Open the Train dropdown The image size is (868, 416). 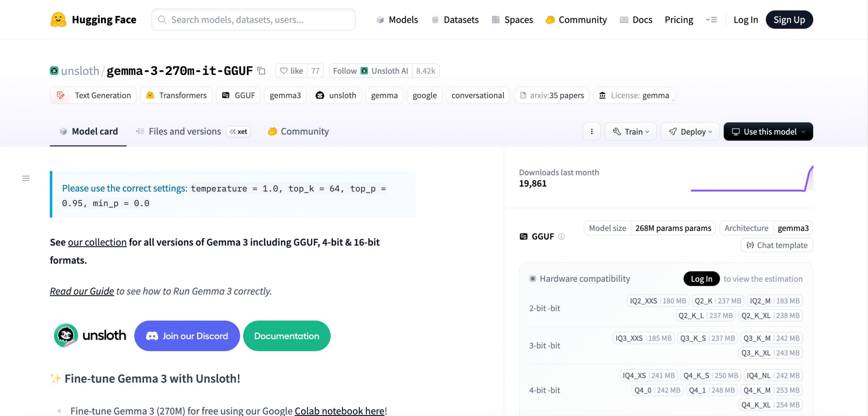tap(631, 132)
